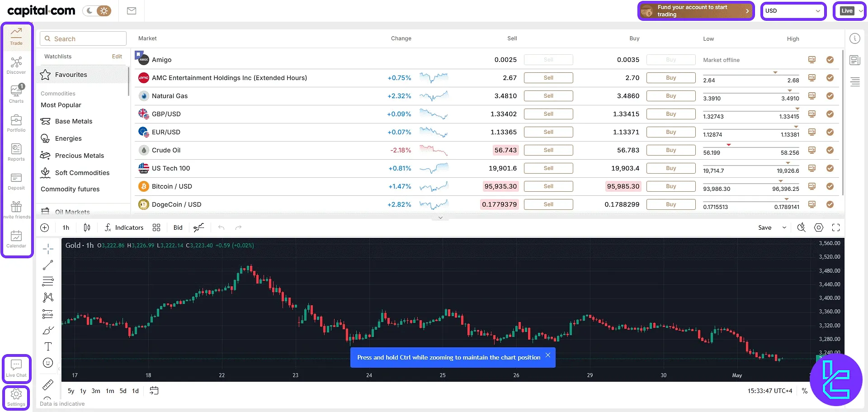868x412 pixels.
Task: Open the Reports section in sidebar
Action: 16,152
